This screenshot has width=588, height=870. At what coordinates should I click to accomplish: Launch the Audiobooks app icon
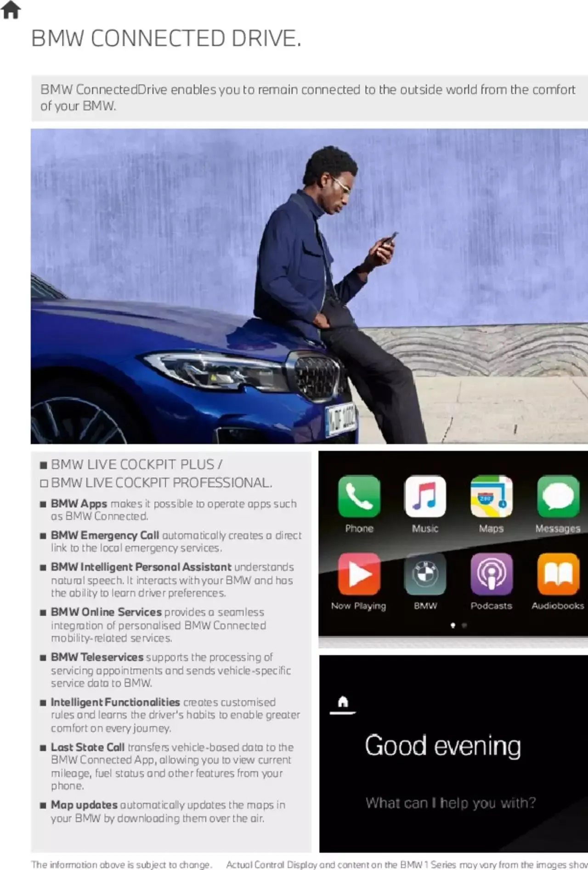tap(558, 574)
